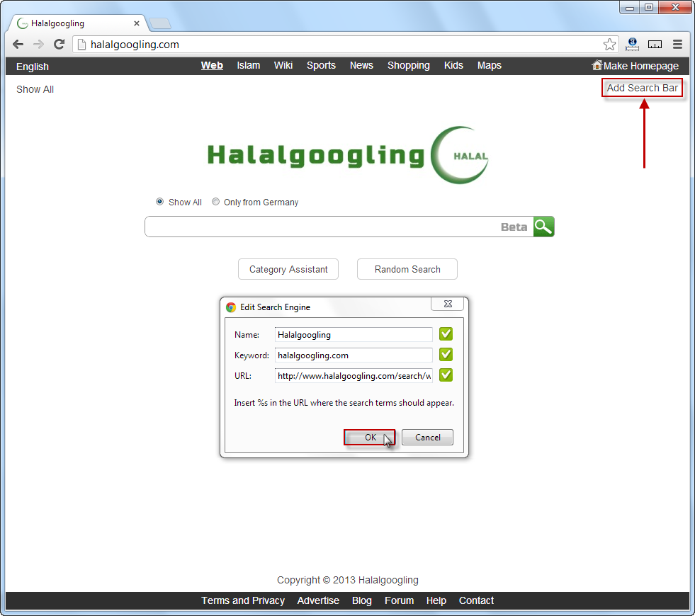Go back with the browser back arrow

pos(18,45)
